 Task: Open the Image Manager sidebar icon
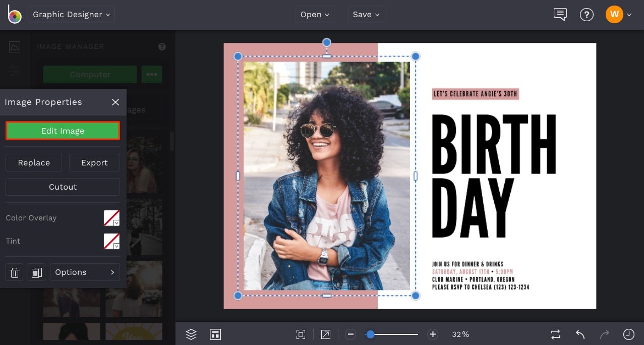click(x=15, y=46)
